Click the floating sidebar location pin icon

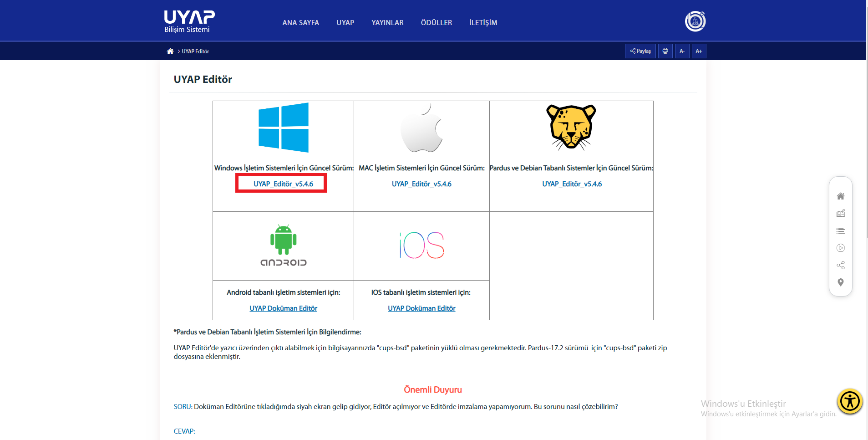point(840,282)
